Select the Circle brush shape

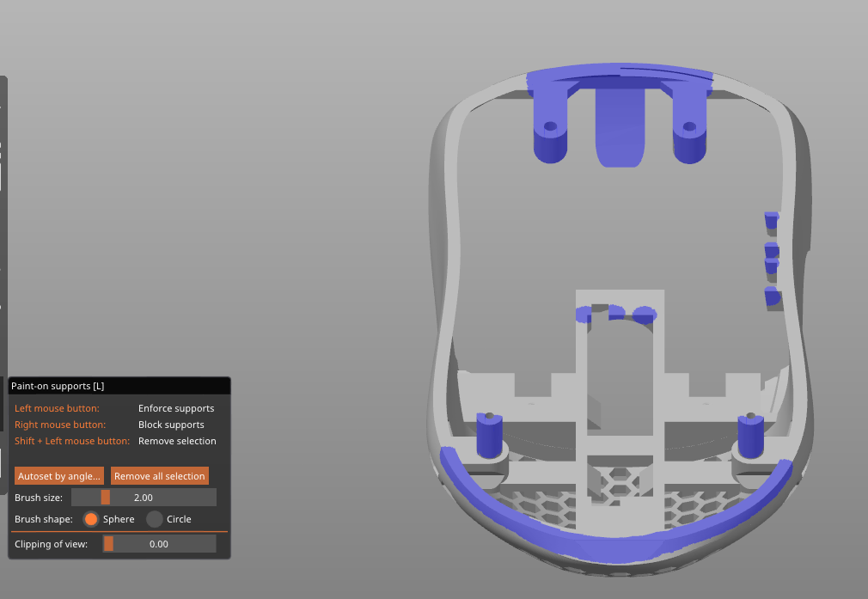pyautogui.click(x=155, y=519)
